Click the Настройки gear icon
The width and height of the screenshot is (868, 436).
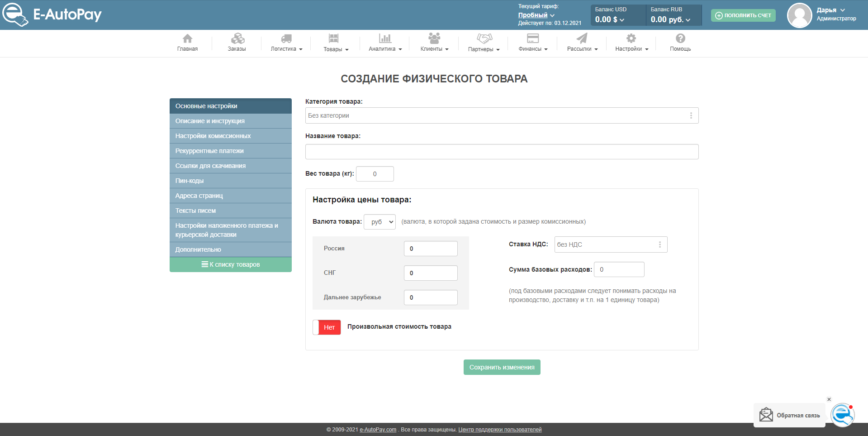631,38
